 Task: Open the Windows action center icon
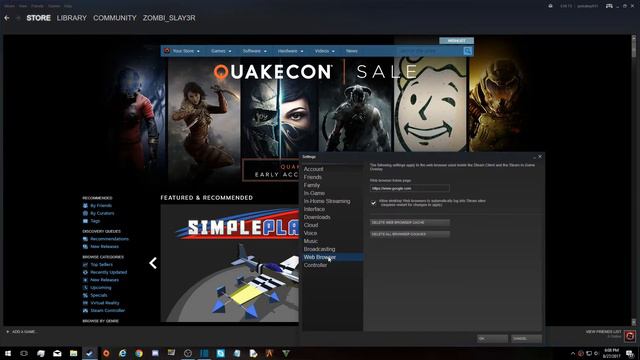pyautogui.click(x=630, y=353)
